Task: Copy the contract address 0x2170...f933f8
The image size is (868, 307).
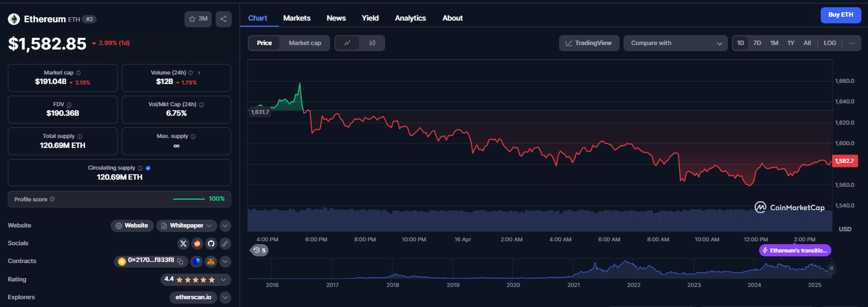Action: (x=181, y=261)
